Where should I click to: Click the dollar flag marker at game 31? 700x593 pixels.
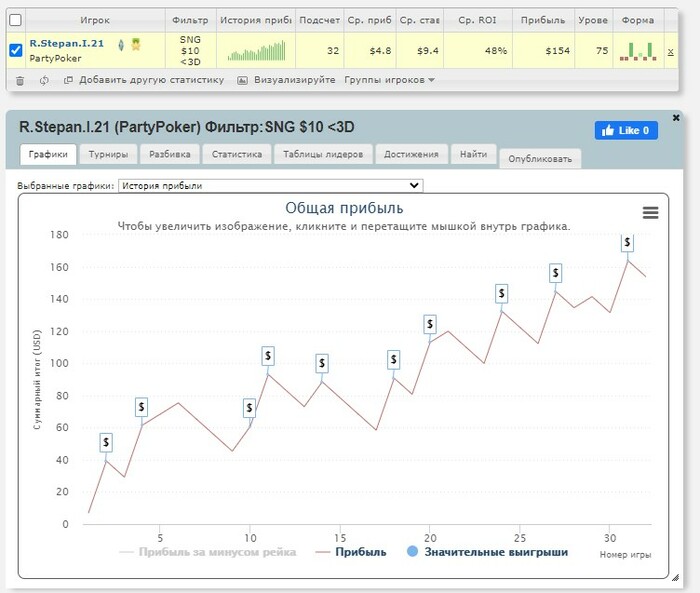[627, 242]
